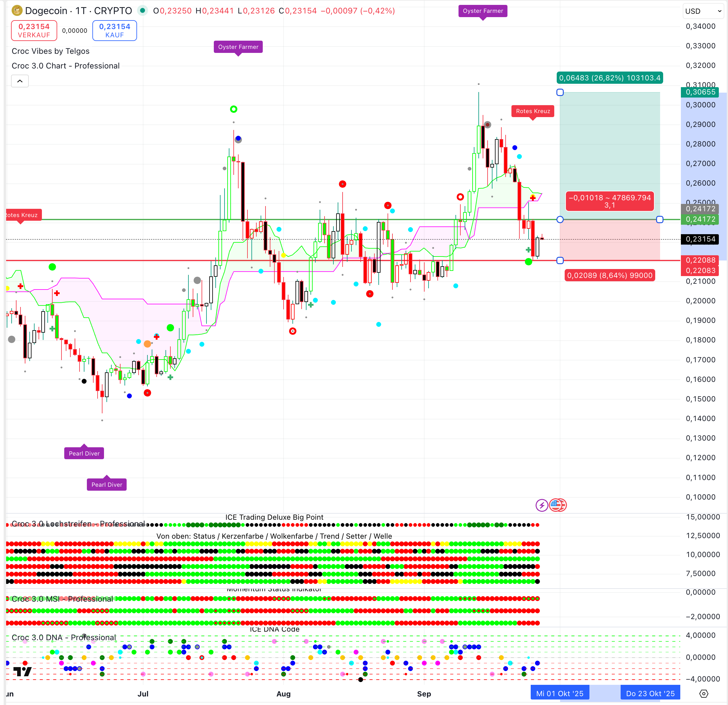The image size is (728, 705).
Task: Click the Dogecoin coin logo icon
Action: 17,10
